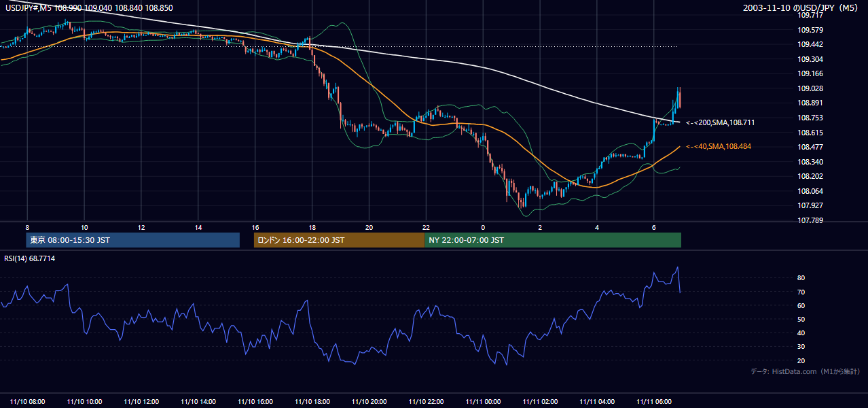Click RSI scale value 60
Viewport: 868px width, 408px height.
click(x=801, y=305)
